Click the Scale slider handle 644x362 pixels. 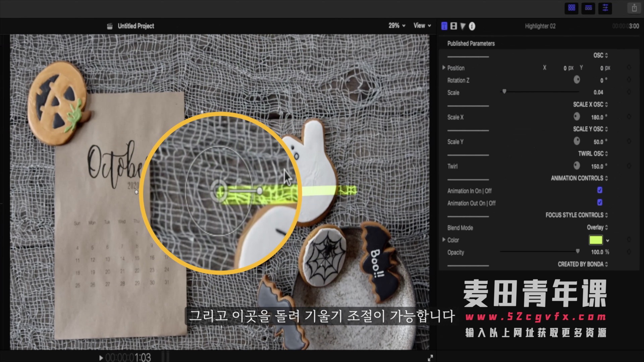504,92
